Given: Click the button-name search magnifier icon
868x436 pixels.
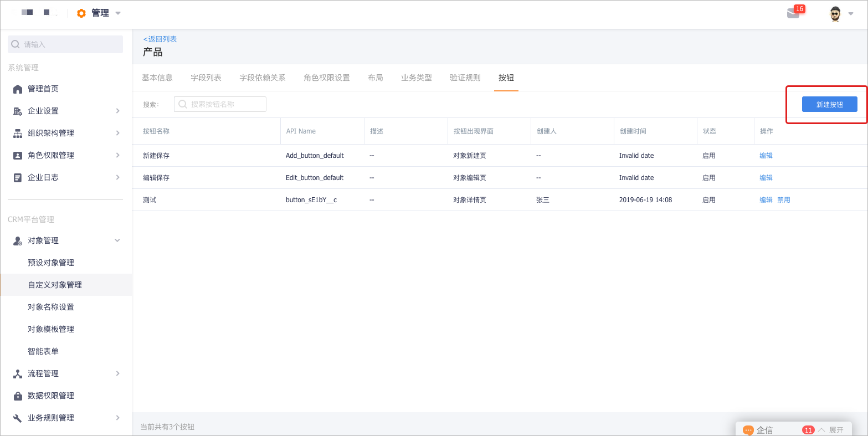Looking at the screenshot, I should (183, 104).
